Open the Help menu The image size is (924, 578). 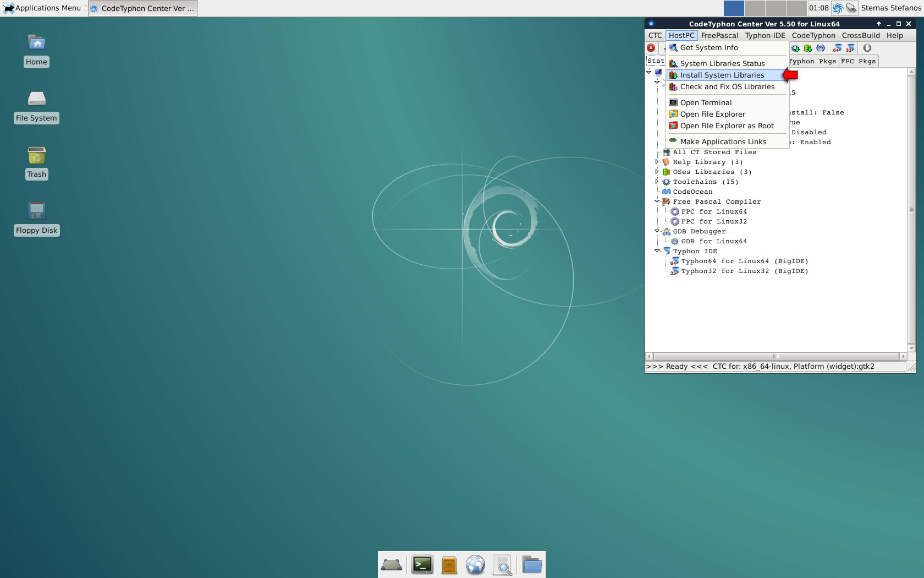[x=895, y=35]
